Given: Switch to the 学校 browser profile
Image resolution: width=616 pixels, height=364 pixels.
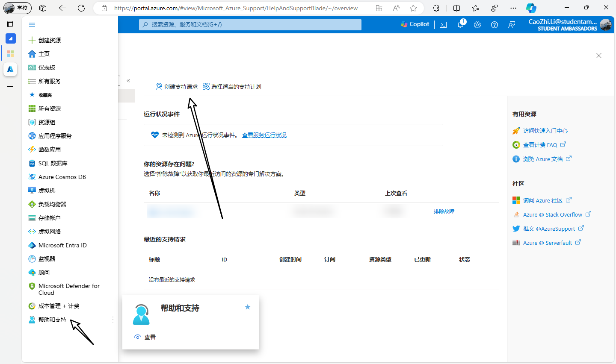Looking at the screenshot, I should pyautogui.click(x=17, y=8).
